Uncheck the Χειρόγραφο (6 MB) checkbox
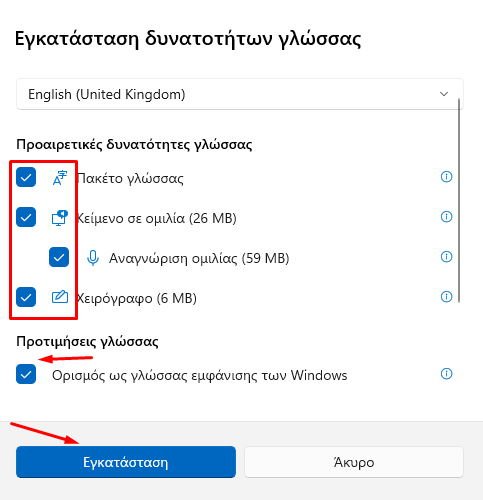The image size is (483, 500). point(26,297)
